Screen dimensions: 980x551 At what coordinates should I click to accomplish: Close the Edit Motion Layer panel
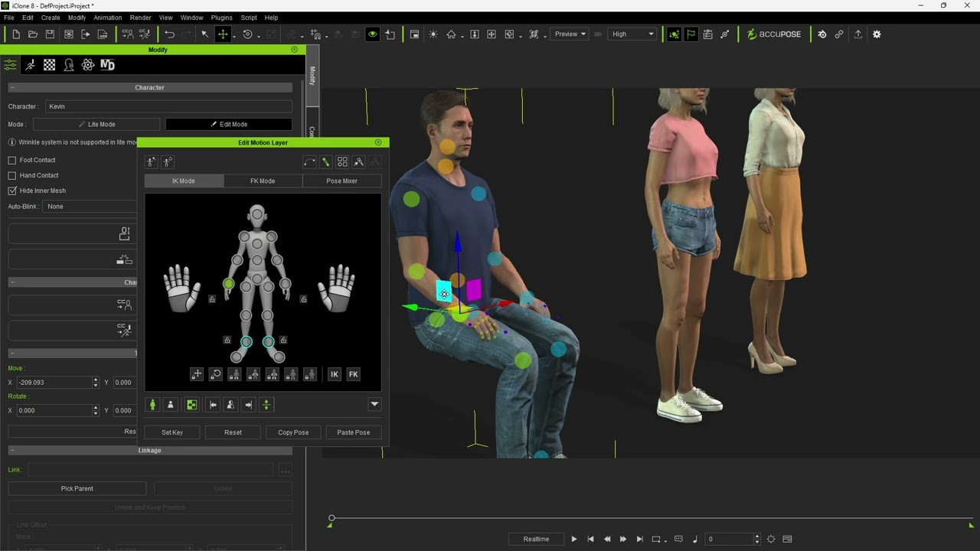tap(377, 142)
